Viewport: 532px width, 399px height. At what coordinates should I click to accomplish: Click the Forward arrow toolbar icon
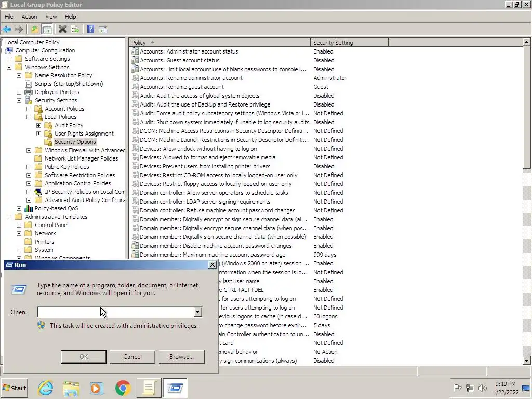coord(19,30)
